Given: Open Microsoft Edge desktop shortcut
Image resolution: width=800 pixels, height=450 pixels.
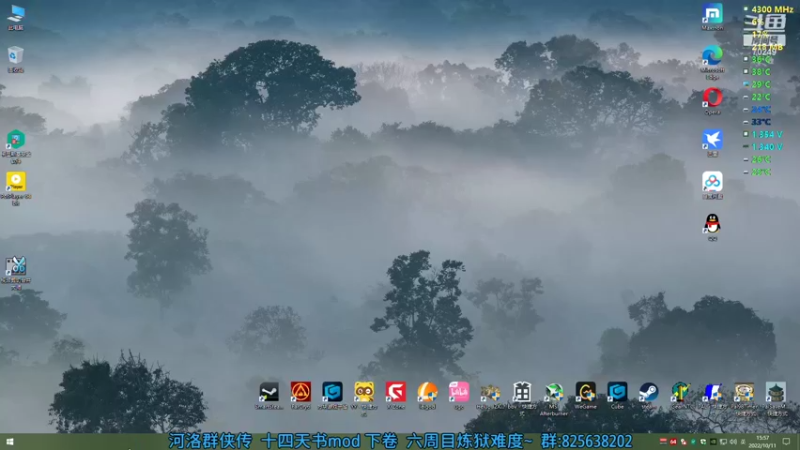Looking at the screenshot, I should pos(712,62).
